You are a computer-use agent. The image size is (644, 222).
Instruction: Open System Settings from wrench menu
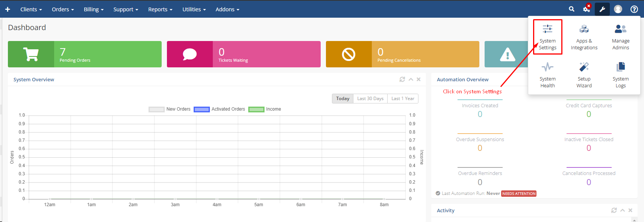tap(547, 37)
